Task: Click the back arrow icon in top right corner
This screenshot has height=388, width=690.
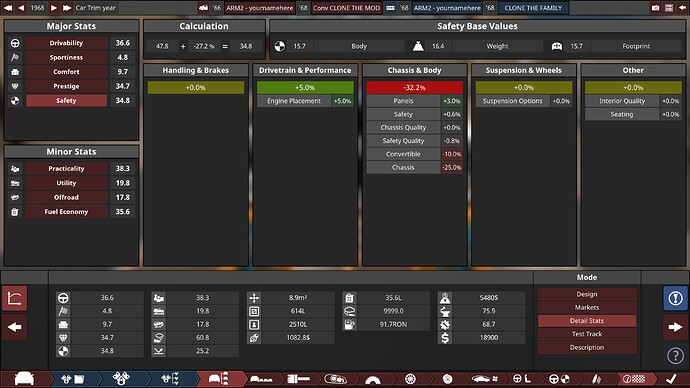Action: 682,8
